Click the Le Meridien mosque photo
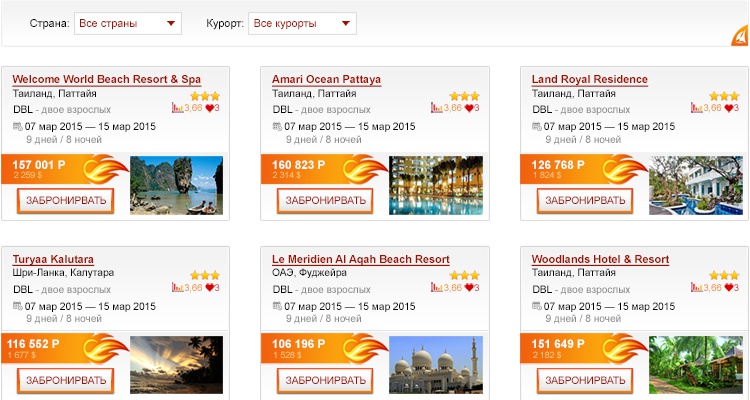Image resolution: width=750 pixels, height=400 pixels. 436,365
